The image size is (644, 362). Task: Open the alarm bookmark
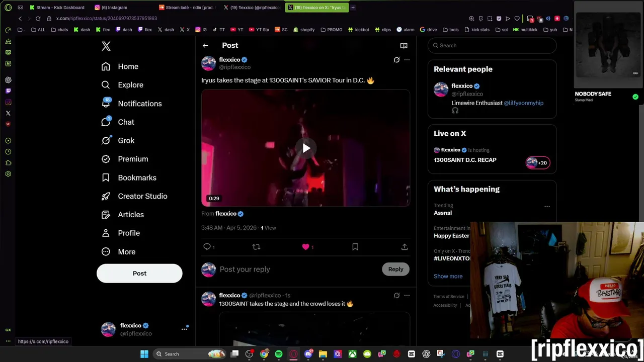(x=405, y=30)
